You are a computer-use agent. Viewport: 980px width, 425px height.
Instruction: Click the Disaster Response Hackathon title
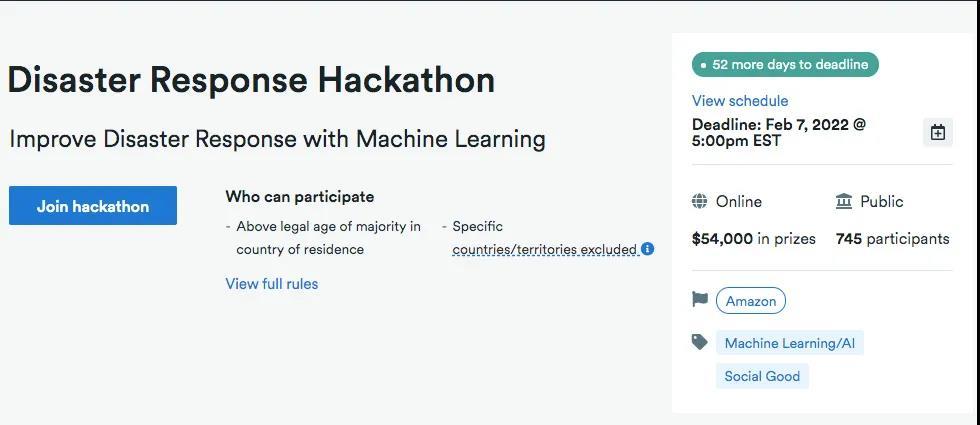(251, 80)
